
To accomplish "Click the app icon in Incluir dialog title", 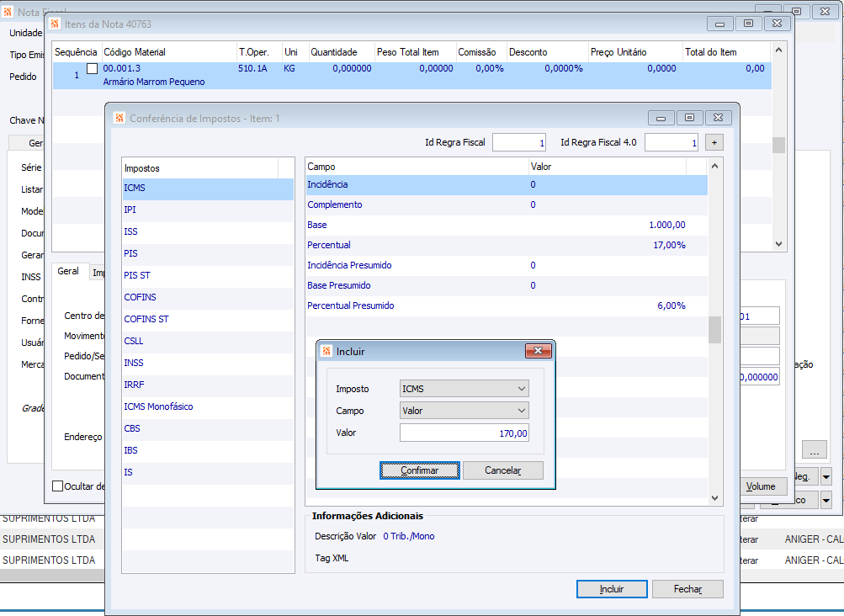I will click(326, 351).
